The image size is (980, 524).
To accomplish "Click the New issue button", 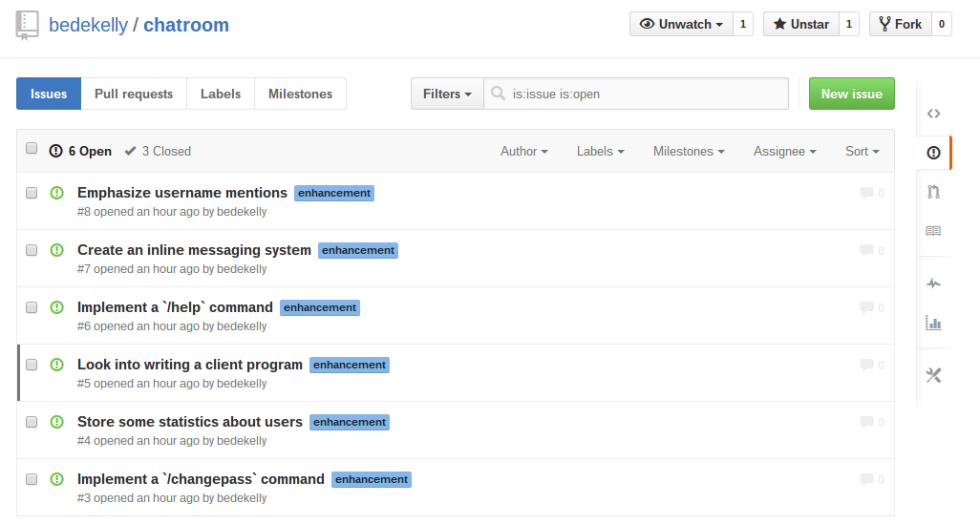I will [851, 94].
